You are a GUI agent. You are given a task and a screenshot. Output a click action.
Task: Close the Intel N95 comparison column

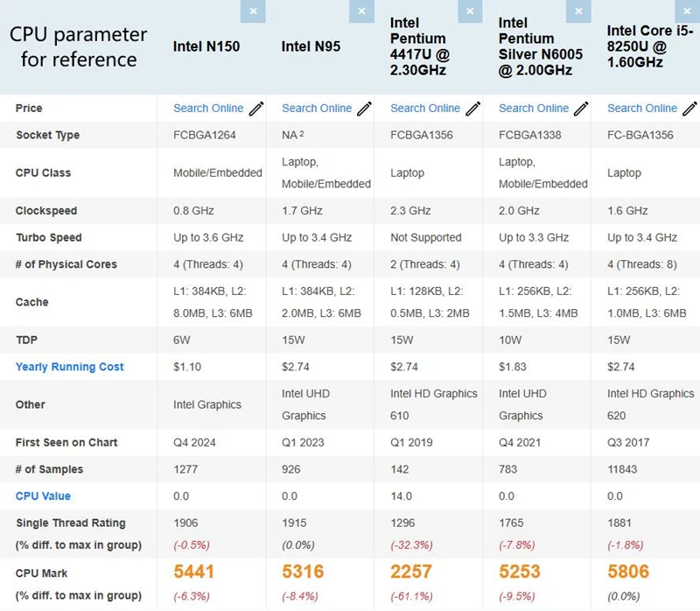(361, 11)
